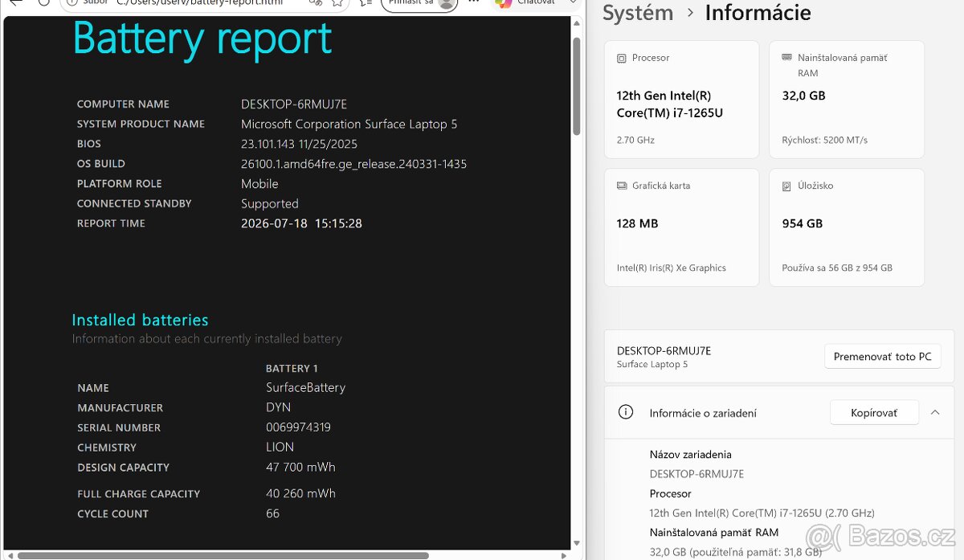Click the processor card 12th Gen Intel Core i7-1265U
This screenshot has width=964, height=560.
pos(682,100)
